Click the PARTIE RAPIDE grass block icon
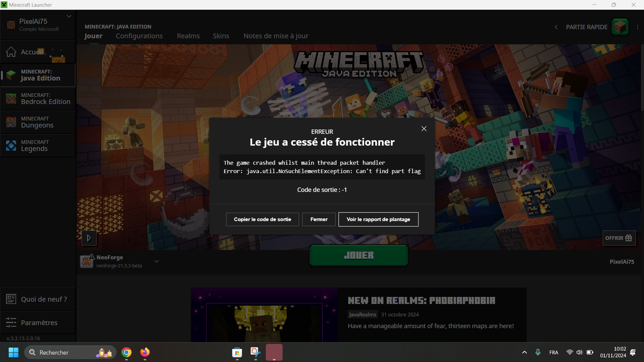 620,27
